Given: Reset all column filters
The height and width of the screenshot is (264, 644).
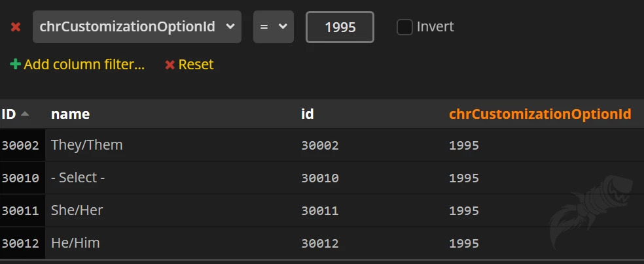Looking at the screenshot, I should pyautogui.click(x=189, y=65).
